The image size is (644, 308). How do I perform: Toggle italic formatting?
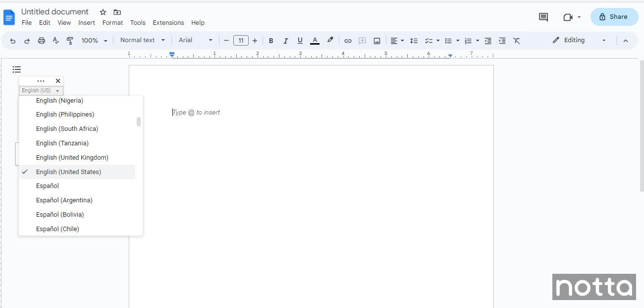(285, 40)
